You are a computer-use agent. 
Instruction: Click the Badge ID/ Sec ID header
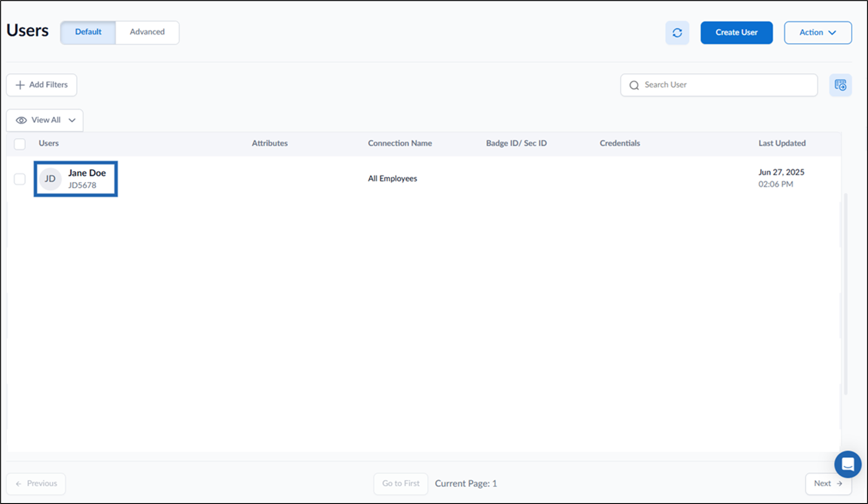[516, 143]
